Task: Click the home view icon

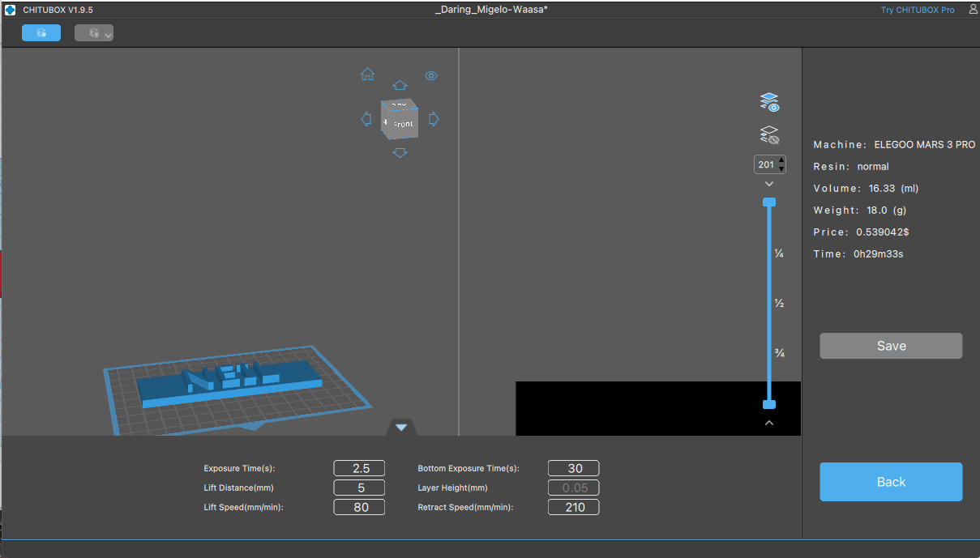Action: (368, 75)
